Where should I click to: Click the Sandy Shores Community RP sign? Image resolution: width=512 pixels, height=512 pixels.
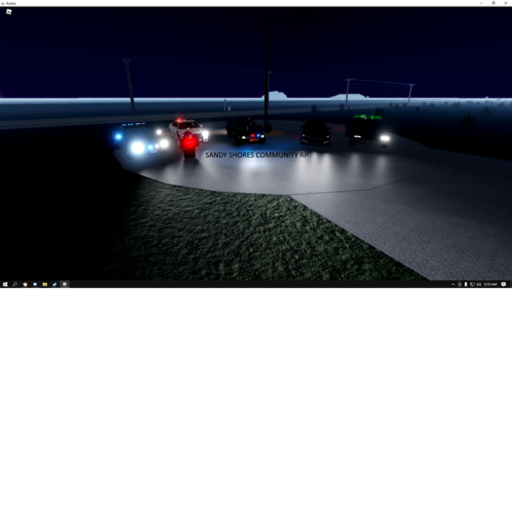click(x=257, y=155)
